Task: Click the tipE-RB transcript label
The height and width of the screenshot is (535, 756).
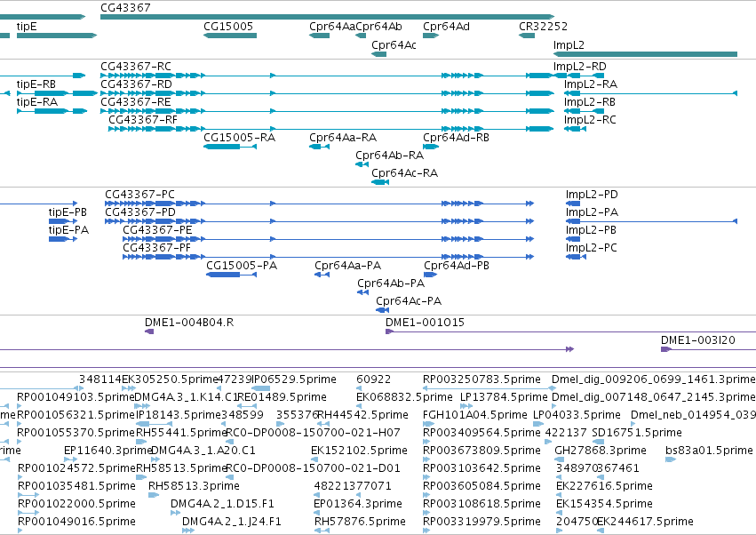Action: click(36, 84)
